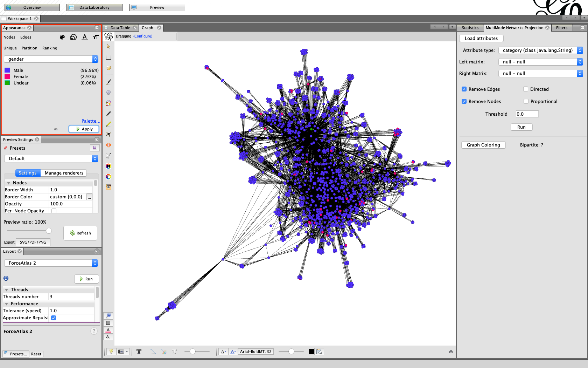Open the label size TT icon
This screenshot has height=368, width=588.
(96, 37)
